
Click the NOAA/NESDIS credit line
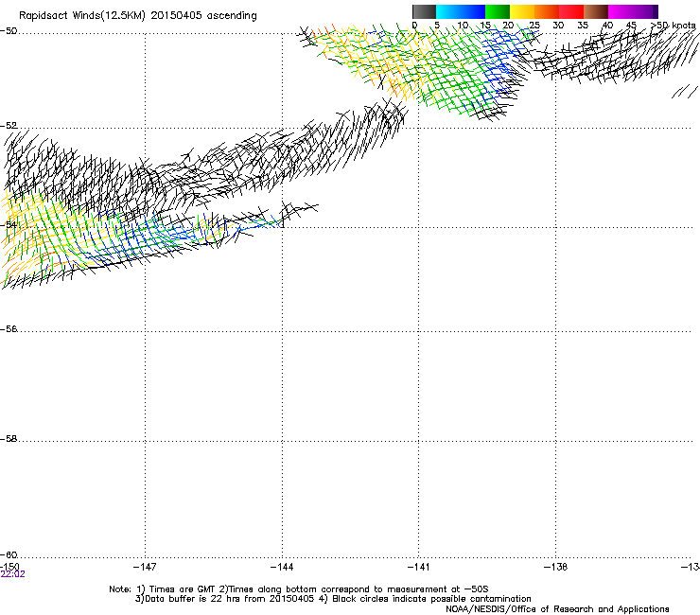pos(557,609)
